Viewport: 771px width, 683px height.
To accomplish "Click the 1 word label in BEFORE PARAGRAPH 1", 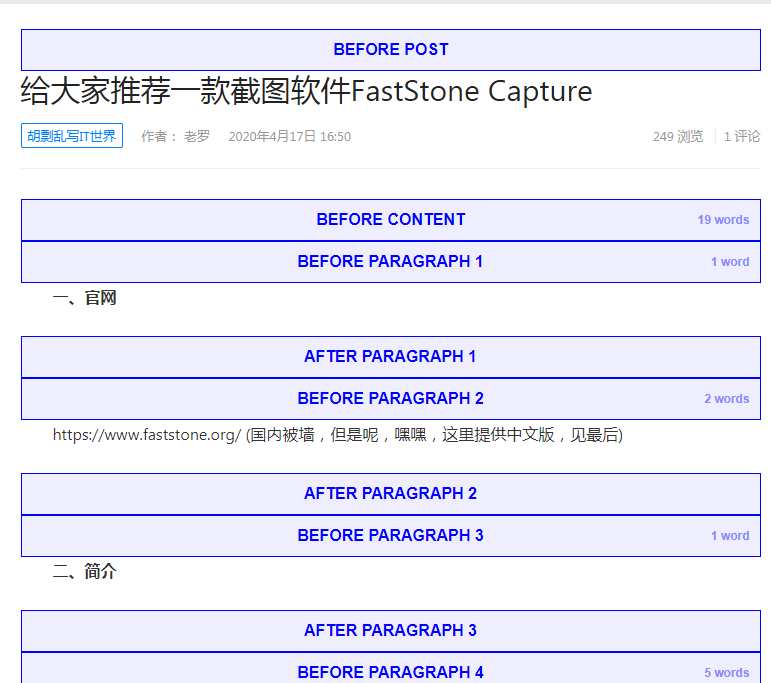I will (730, 262).
